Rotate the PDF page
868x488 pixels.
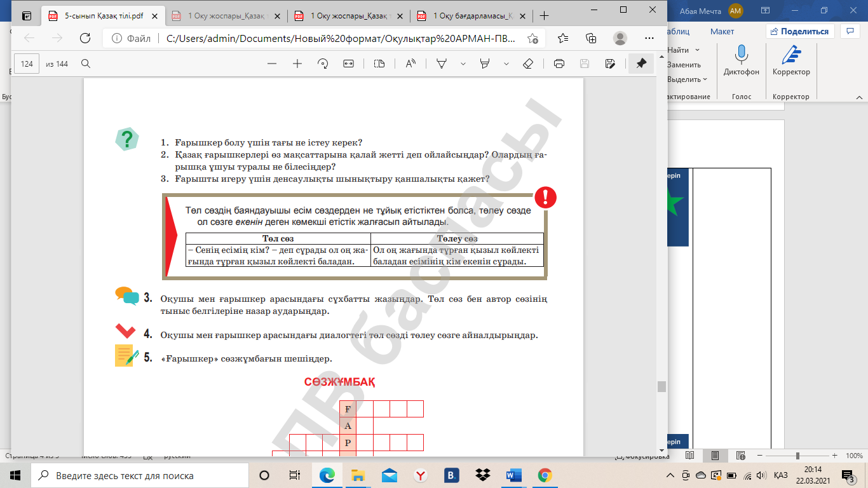click(323, 64)
